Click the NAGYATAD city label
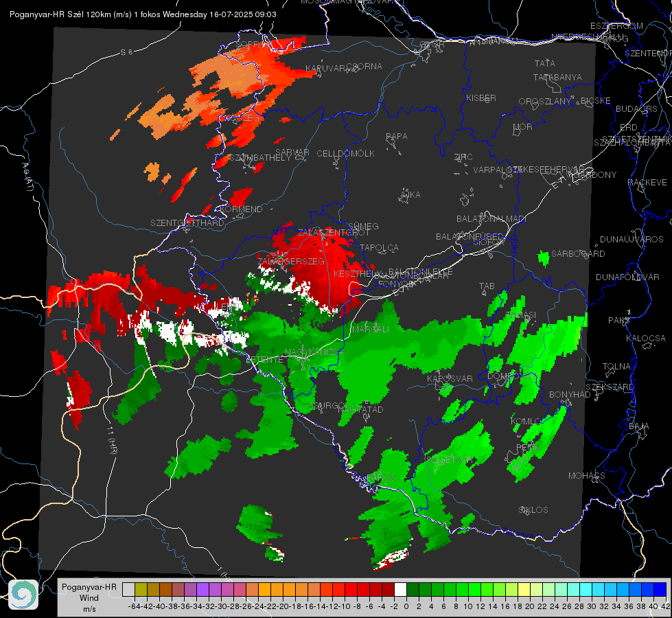The height and width of the screenshot is (618, 672). point(360,410)
